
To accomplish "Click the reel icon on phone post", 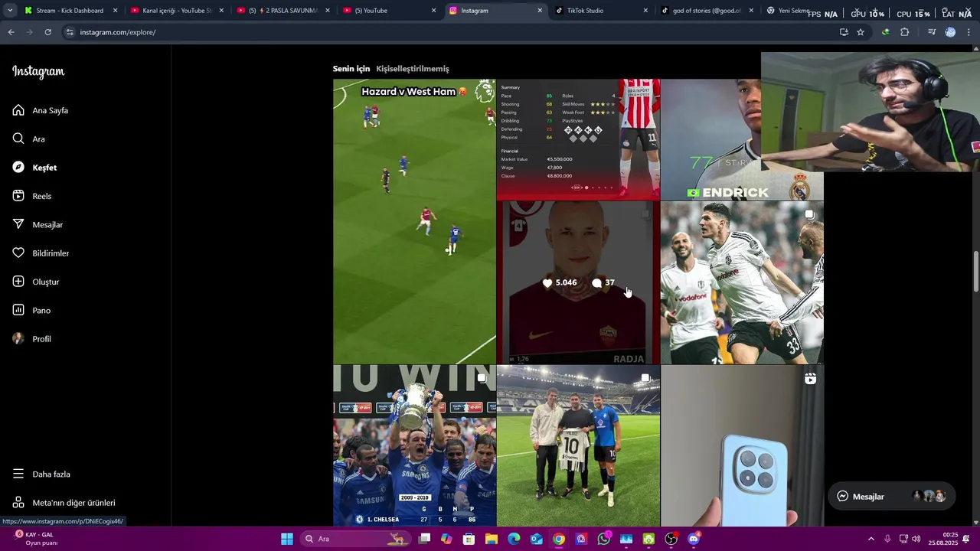I will [x=810, y=378].
